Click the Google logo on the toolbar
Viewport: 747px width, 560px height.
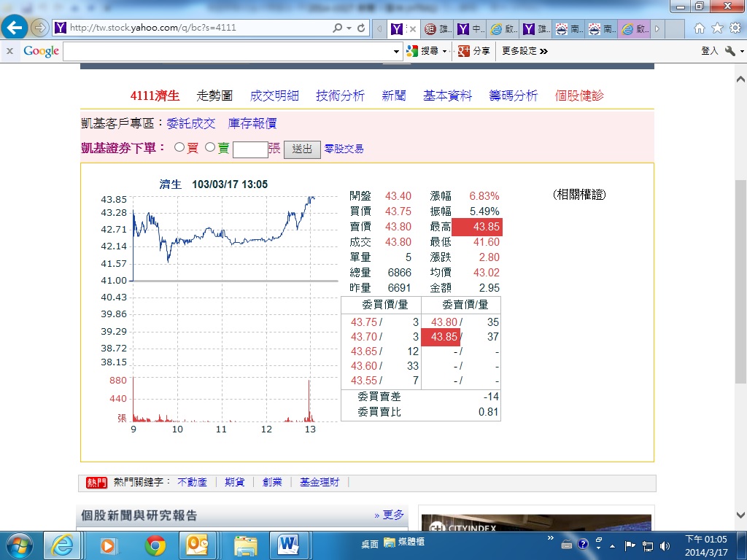click(x=41, y=51)
